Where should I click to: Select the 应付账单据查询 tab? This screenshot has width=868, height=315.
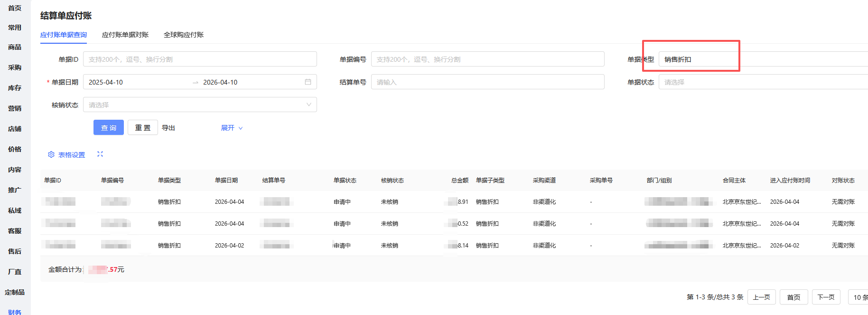click(x=64, y=35)
